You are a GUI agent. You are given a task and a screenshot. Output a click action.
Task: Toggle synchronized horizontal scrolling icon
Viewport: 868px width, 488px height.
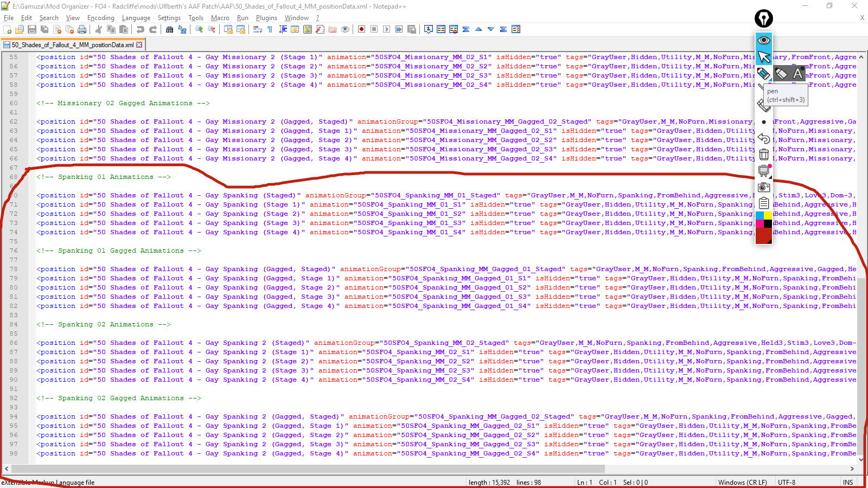click(241, 29)
